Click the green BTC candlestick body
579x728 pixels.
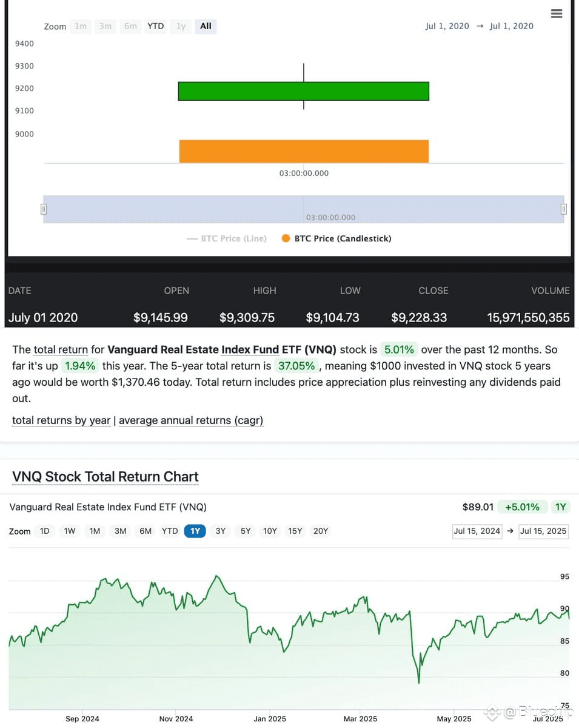pyautogui.click(x=304, y=91)
